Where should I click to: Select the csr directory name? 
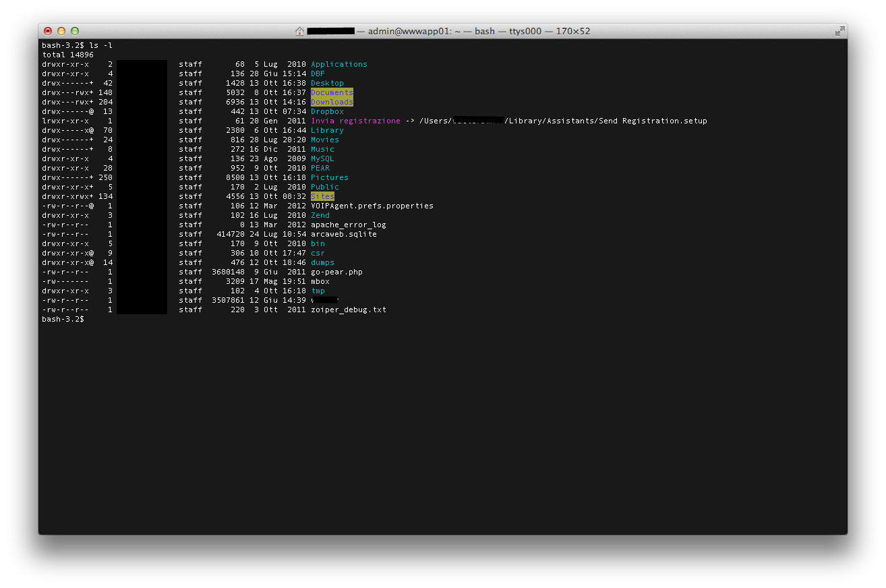(x=318, y=253)
